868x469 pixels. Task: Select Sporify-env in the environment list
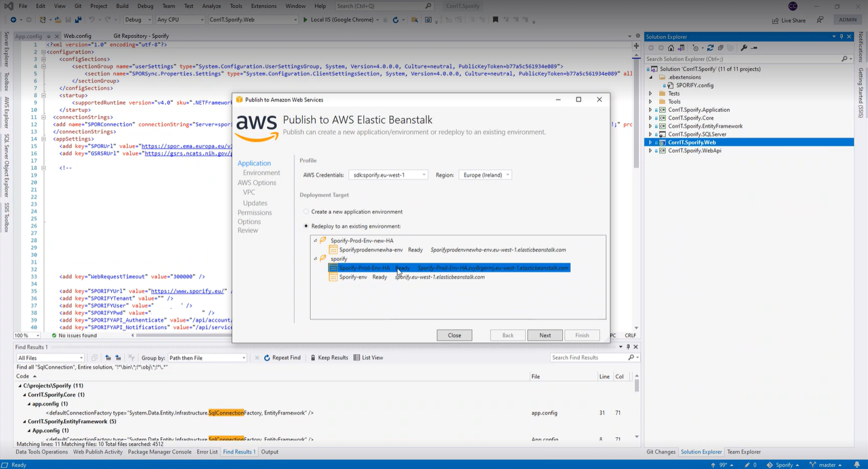pos(353,277)
